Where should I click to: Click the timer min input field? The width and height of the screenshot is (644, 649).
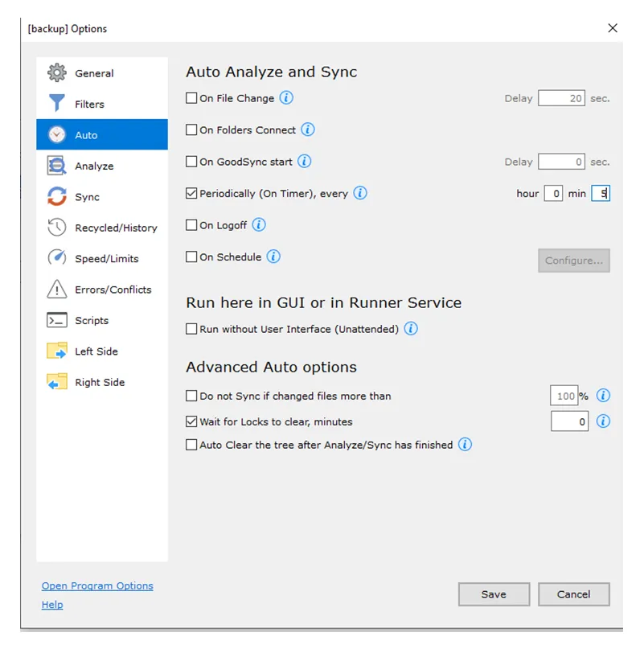pyautogui.click(x=601, y=193)
